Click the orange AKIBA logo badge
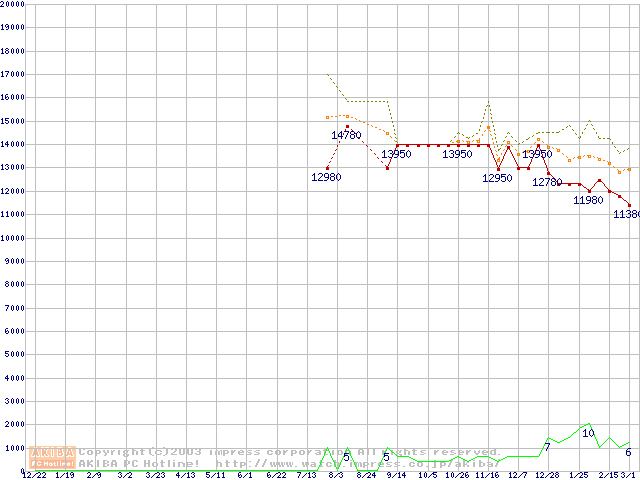 [53, 457]
